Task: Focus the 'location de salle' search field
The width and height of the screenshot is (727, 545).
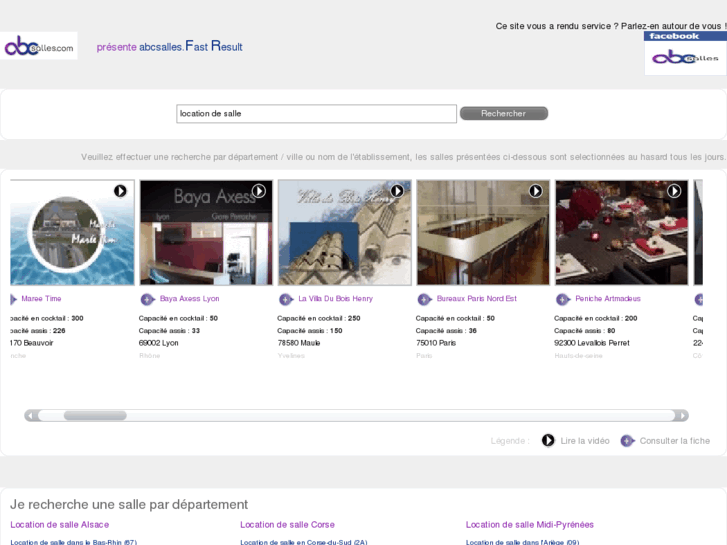Action: (x=316, y=114)
